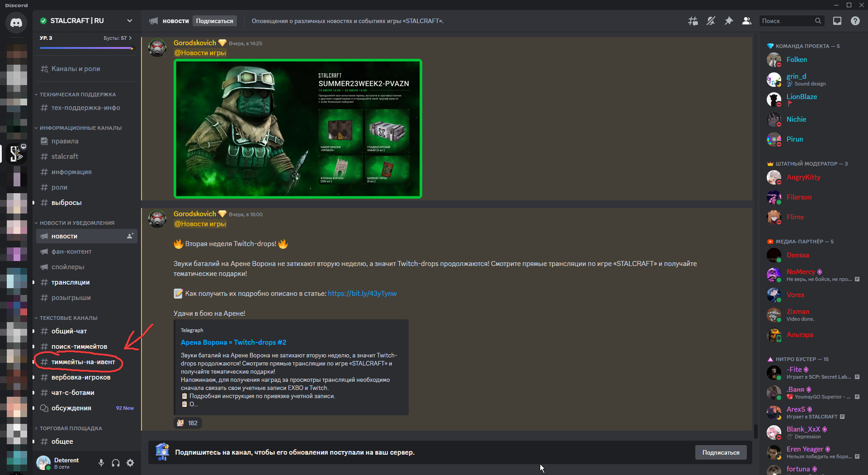Open the трансляции channel
868x475 pixels.
86,282
